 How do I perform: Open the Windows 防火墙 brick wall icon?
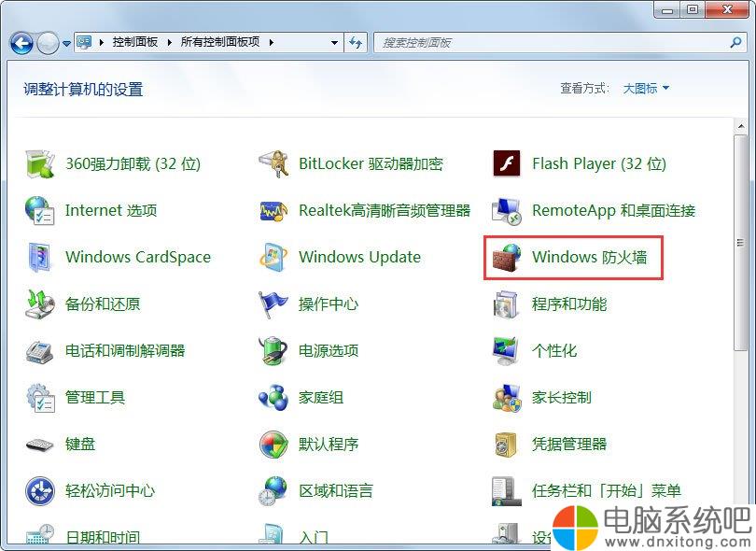[507, 257]
